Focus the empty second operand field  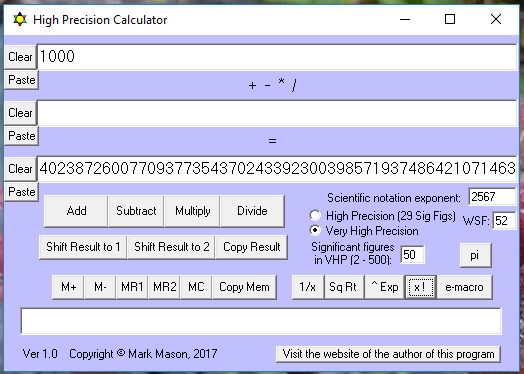277,113
